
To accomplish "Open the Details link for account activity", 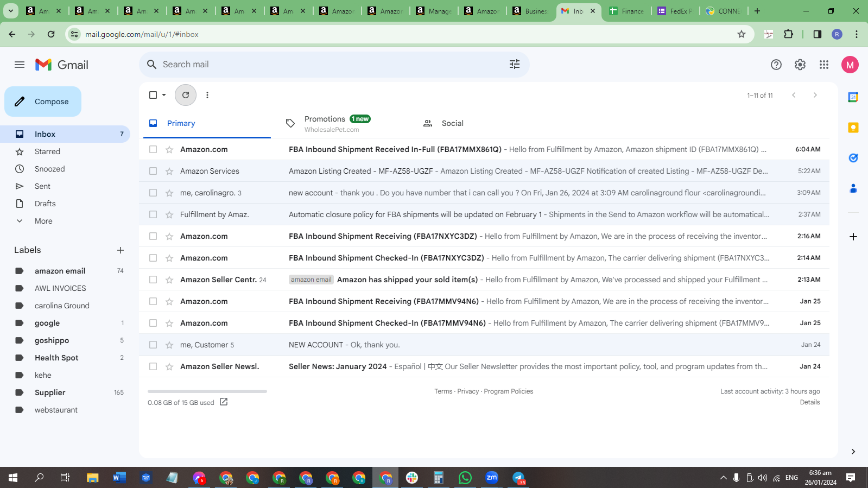I will pyautogui.click(x=810, y=402).
